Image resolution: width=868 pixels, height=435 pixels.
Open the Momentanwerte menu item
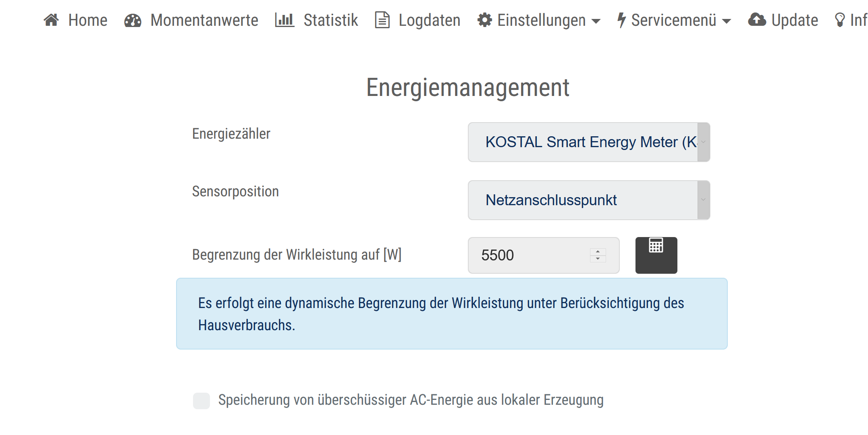(191, 20)
